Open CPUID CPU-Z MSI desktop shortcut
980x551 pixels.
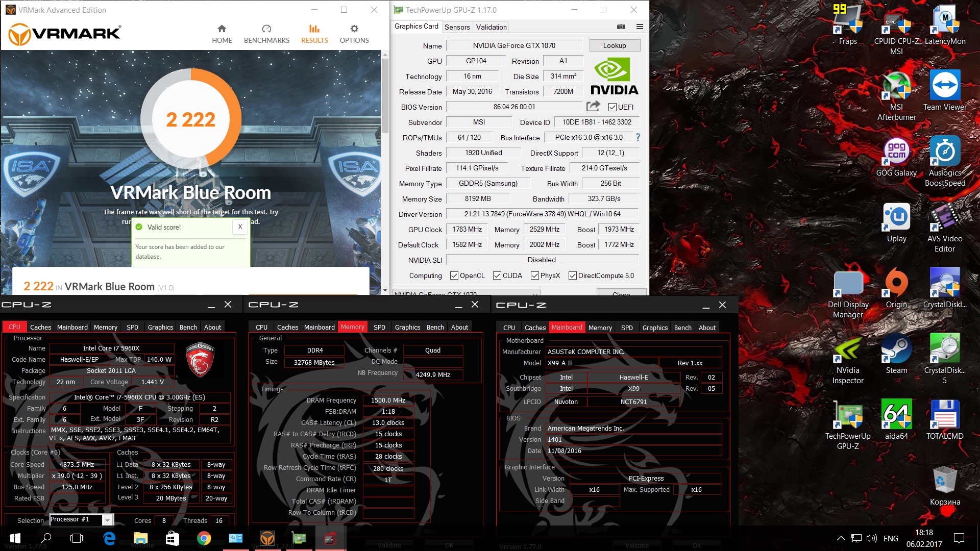point(896,31)
